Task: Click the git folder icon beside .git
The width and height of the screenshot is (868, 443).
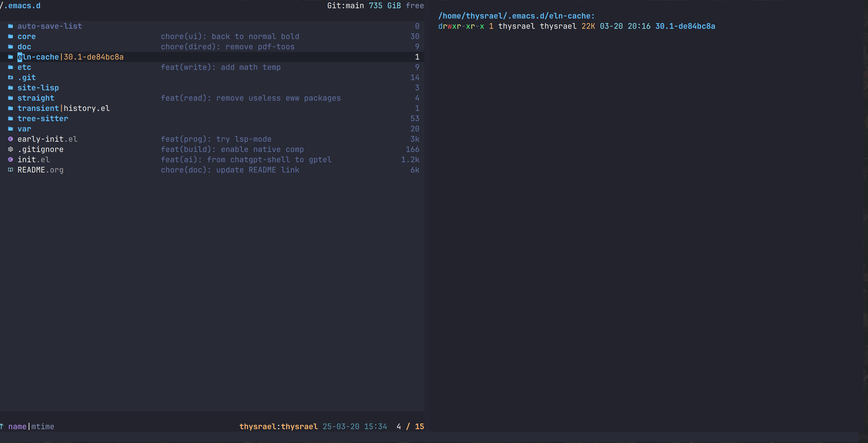Action: click(x=11, y=78)
